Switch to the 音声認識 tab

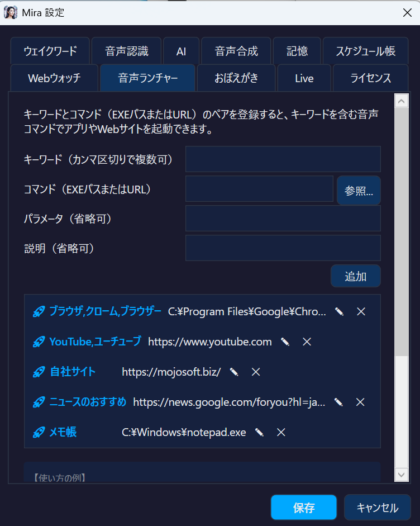(x=126, y=51)
